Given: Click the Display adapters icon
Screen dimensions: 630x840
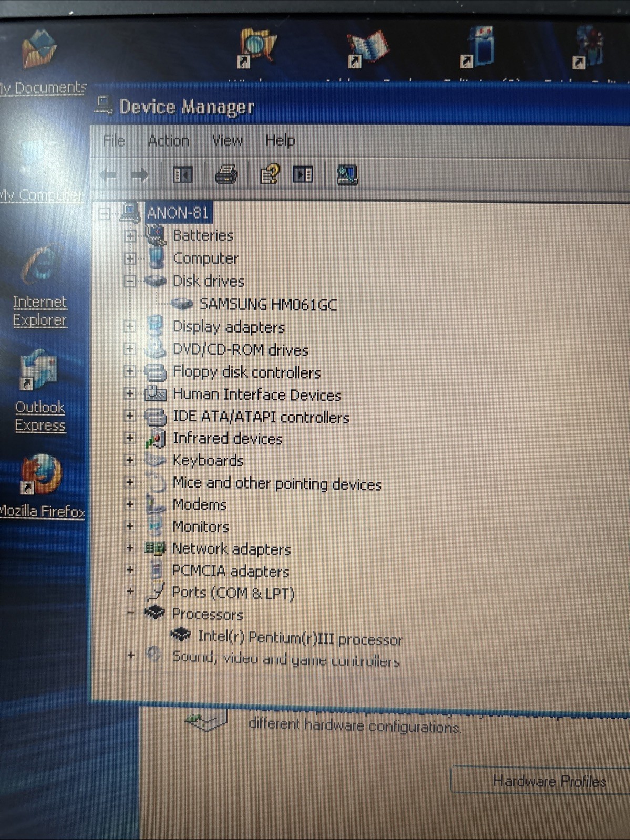Looking at the screenshot, I should (x=156, y=326).
